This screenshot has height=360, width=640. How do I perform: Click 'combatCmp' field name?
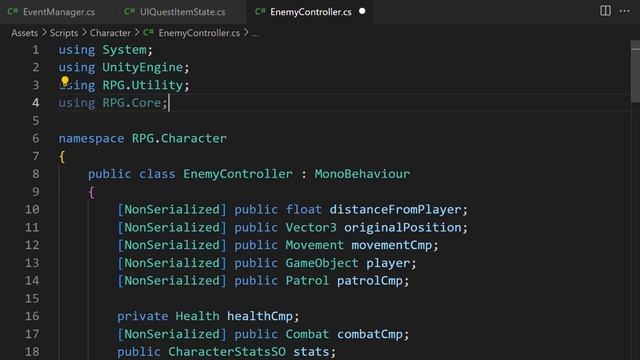pyautogui.click(x=370, y=334)
